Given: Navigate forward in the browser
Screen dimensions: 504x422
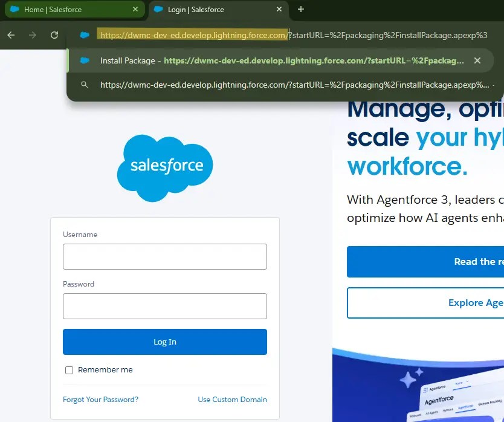Looking at the screenshot, I should coord(32,35).
